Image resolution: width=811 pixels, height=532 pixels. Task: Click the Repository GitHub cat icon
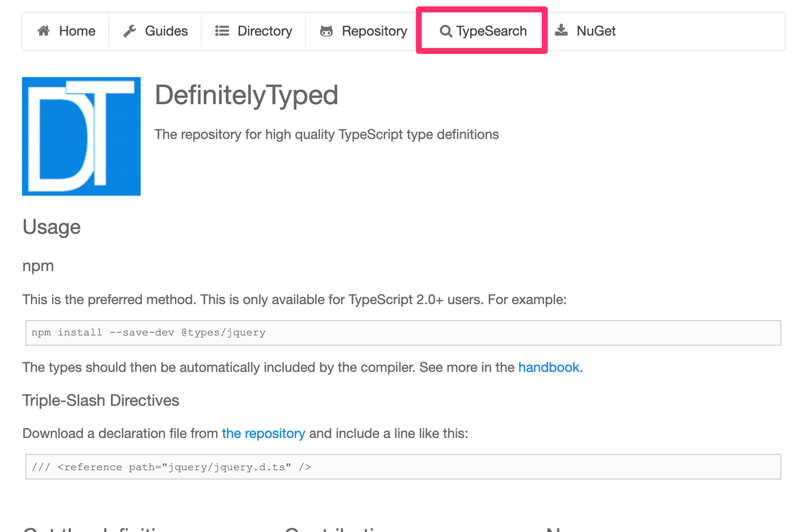326,31
